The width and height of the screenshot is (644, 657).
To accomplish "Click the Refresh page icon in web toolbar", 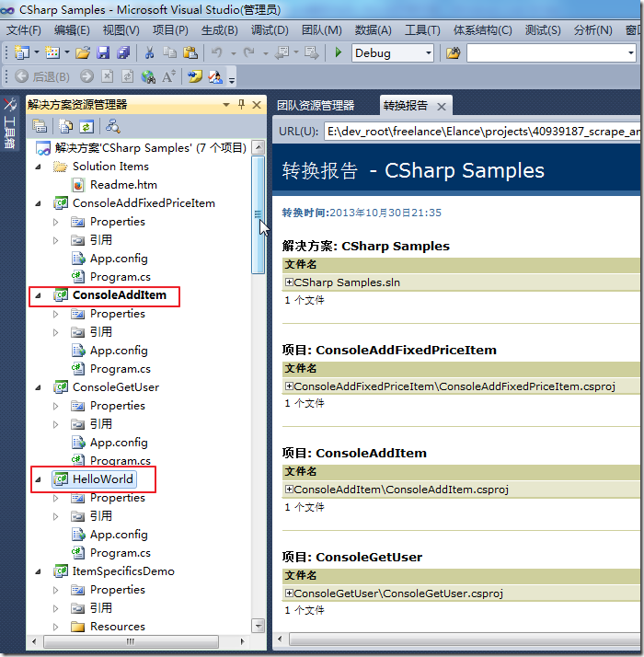I will [127, 76].
